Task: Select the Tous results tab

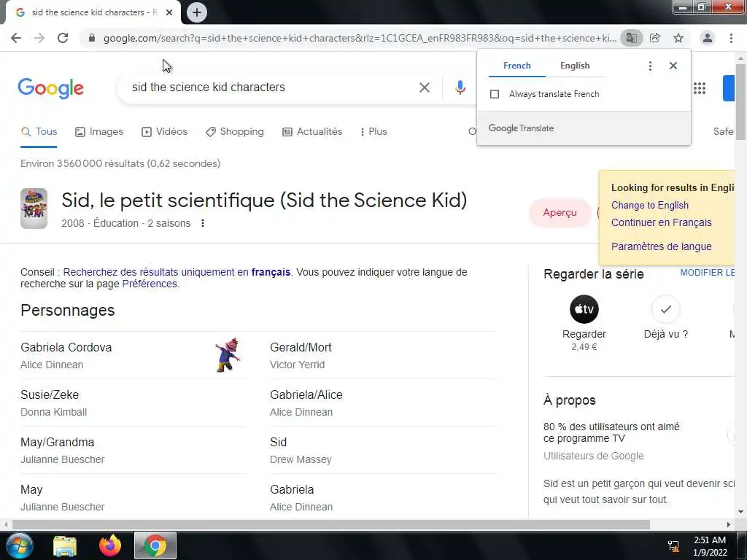Action: pos(39,132)
